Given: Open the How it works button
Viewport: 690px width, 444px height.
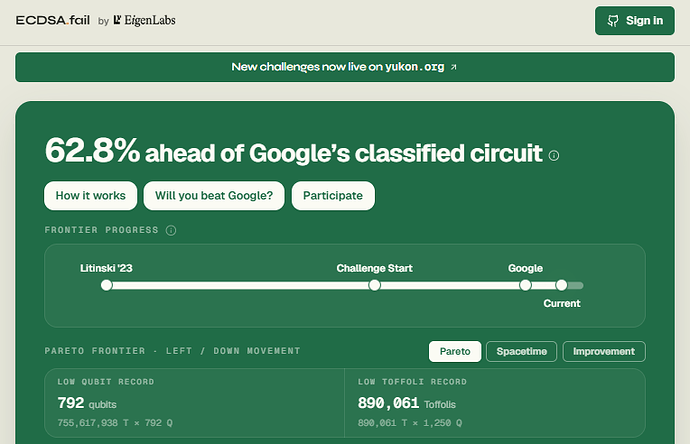Looking at the screenshot, I should coord(91,195).
